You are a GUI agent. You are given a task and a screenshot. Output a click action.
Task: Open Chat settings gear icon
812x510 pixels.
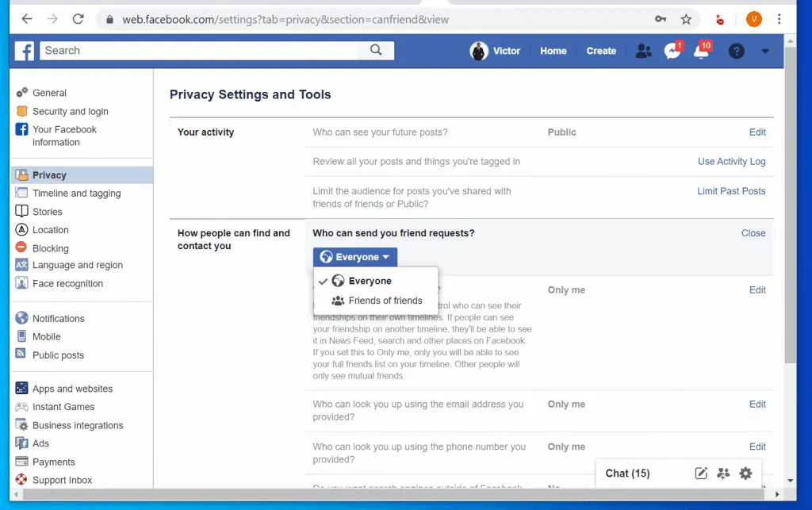click(745, 473)
